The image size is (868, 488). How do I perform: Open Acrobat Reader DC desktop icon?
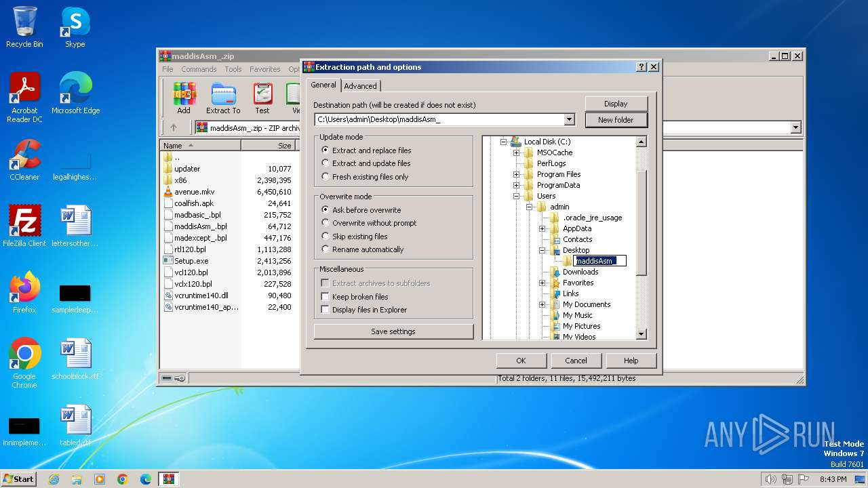(x=24, y=98)
